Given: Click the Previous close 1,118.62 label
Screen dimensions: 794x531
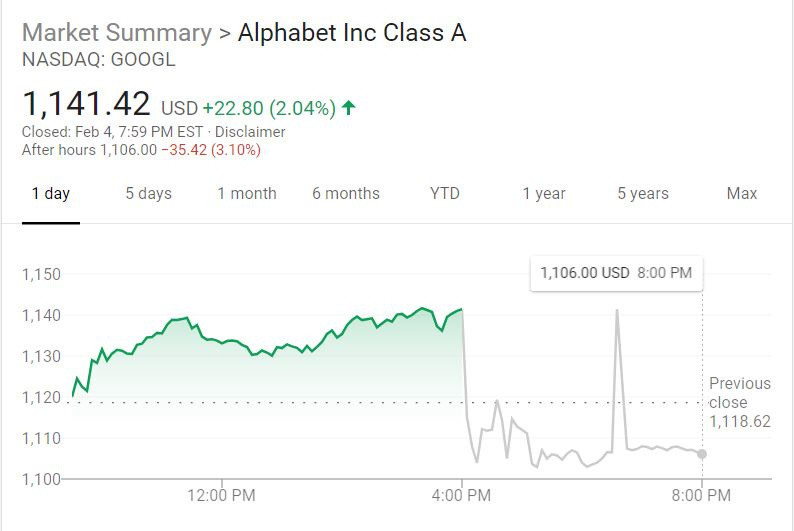Looking at the screenshot, I should (x=740, y=402).
